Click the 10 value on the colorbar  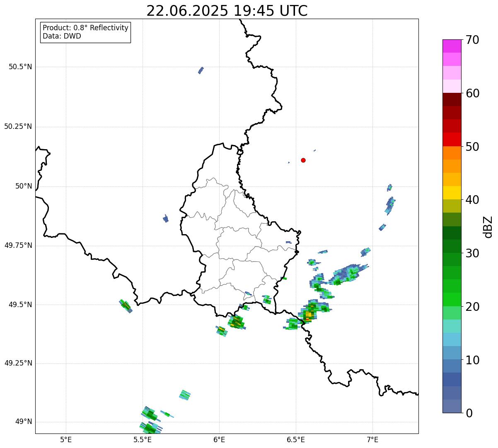pos(472,360)
